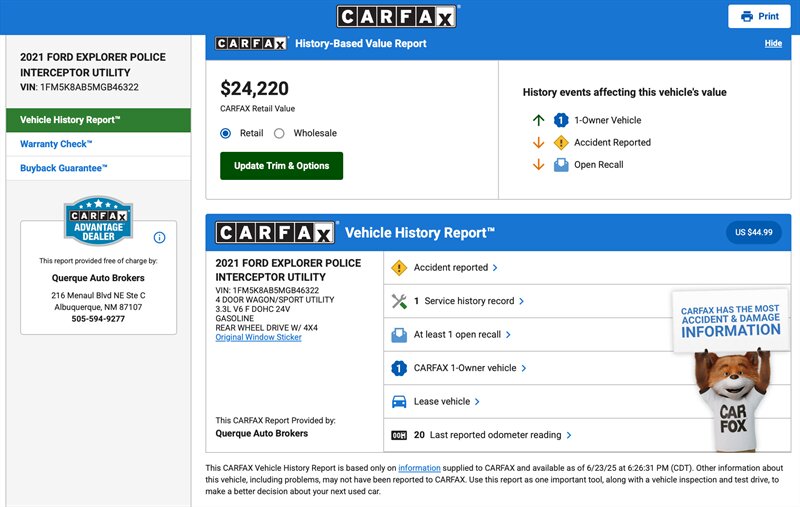Expand CARFAX 1-Owner vehicle chevron

point(524,368)
